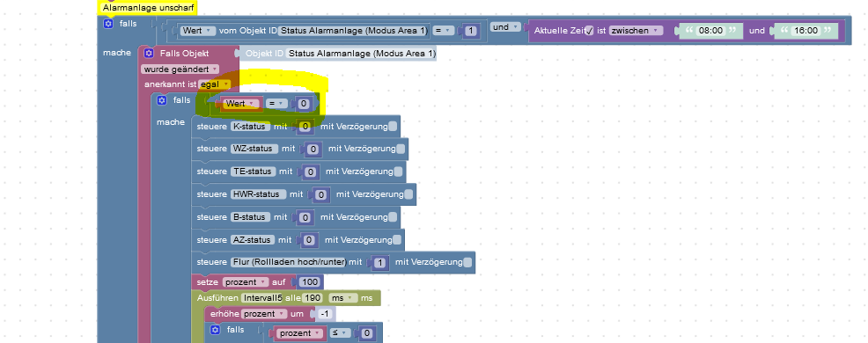Select the WZ-status object field
Viewport: 868px width, 343px height.
click(254, 149)
